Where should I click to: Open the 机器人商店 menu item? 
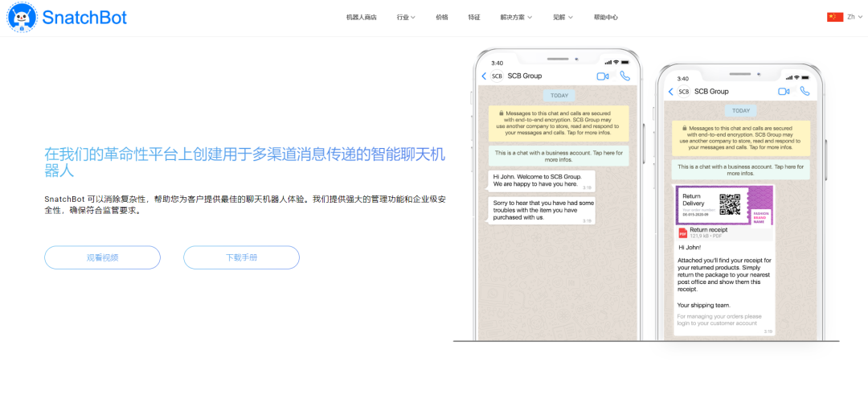coord(362,17)
